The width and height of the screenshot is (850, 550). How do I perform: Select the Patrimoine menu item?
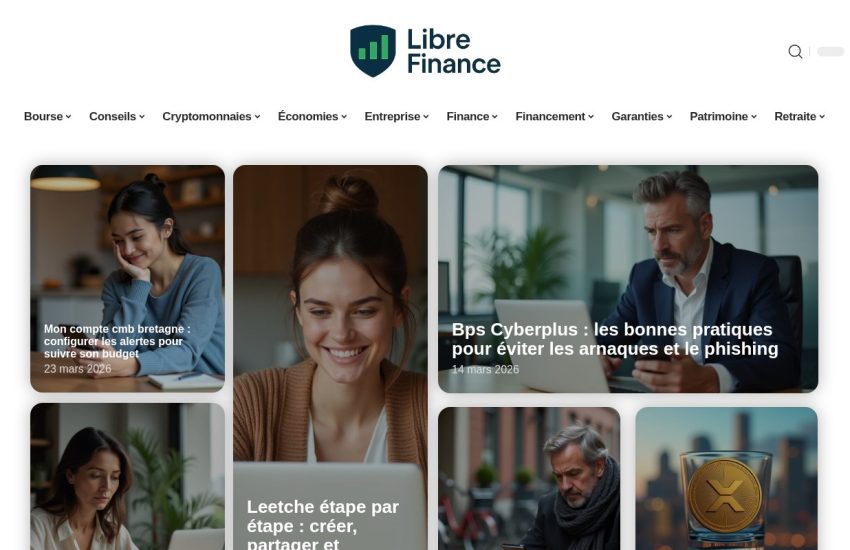[723, 117]
